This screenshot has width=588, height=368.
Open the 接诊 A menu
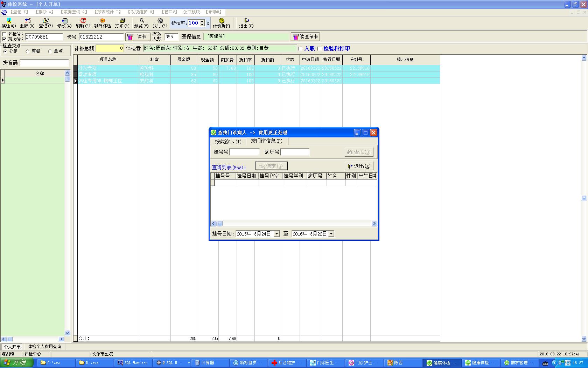click(44, 12)
